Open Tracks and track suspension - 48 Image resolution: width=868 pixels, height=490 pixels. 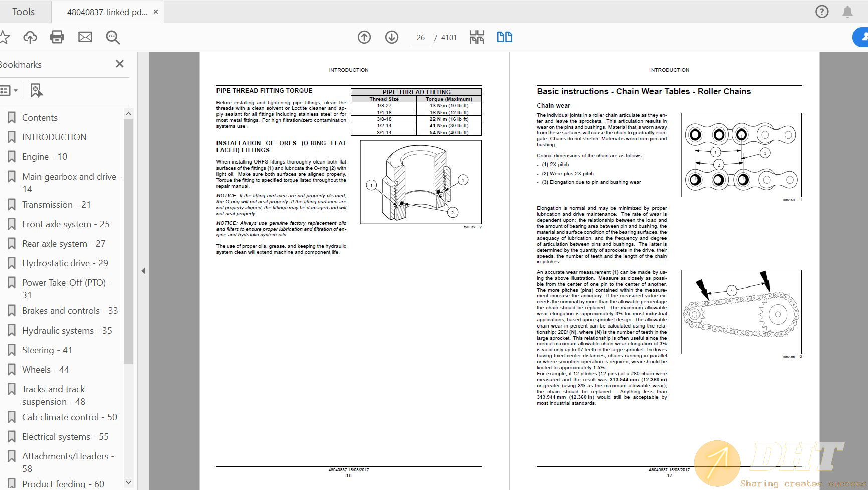pyautogui.click(x=54, y=395)
